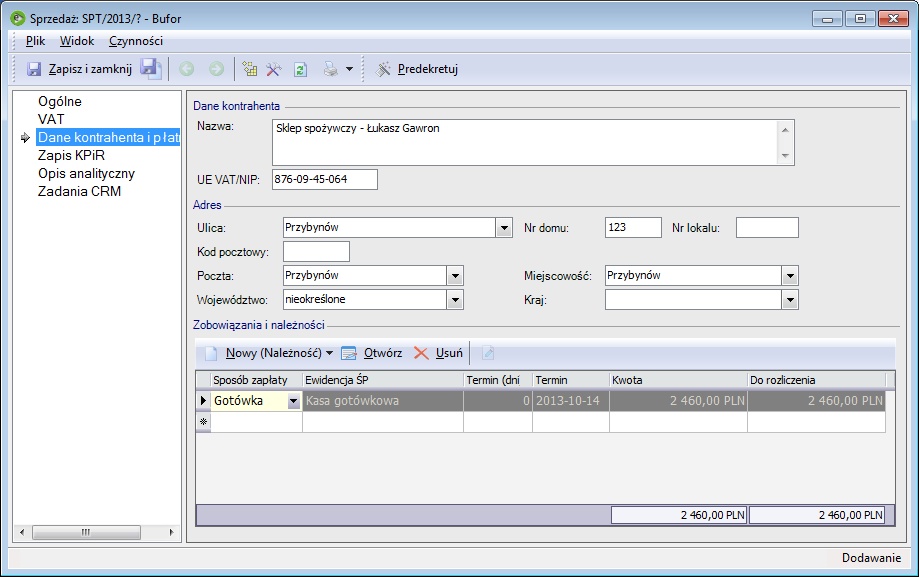Expand the Województwo dropdown
Viewport: 919px width, 577px height.
pos(455,300)
